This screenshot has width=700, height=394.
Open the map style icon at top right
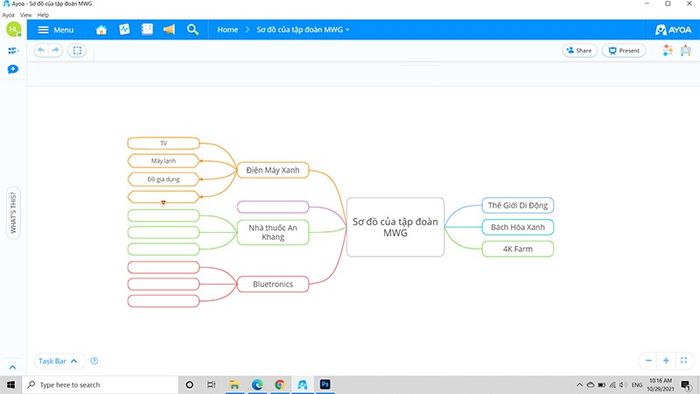point(686,50)
